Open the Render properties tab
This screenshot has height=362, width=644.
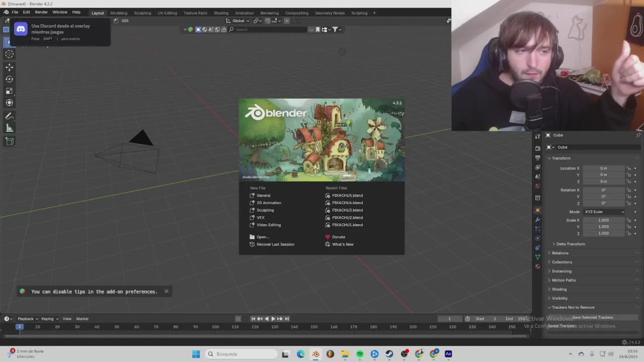tap(537, 148)
